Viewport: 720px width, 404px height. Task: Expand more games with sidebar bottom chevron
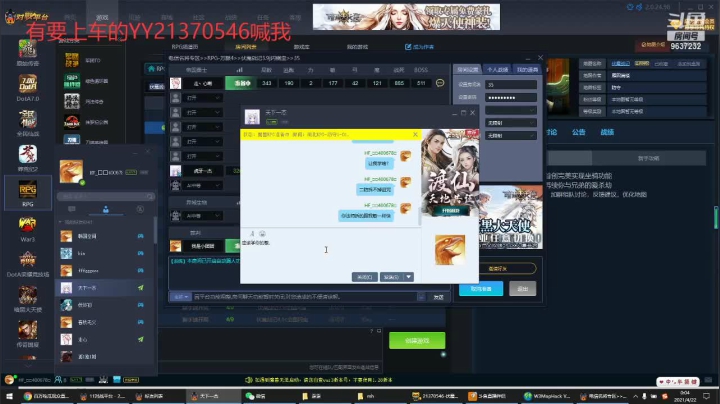click(28, 366)
